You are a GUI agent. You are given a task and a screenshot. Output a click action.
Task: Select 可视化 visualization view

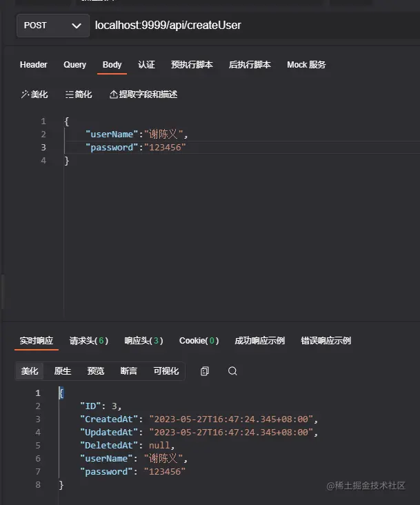click(166, 371)
